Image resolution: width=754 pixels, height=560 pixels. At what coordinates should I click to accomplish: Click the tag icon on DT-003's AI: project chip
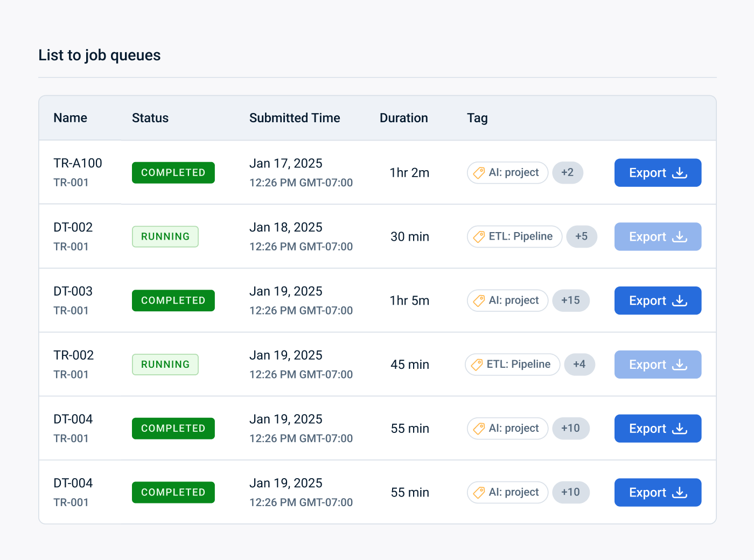point(479,300)
